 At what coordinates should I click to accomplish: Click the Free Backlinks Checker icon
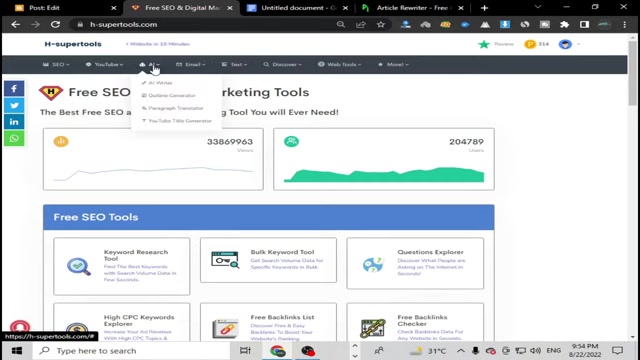coord(373,328)
